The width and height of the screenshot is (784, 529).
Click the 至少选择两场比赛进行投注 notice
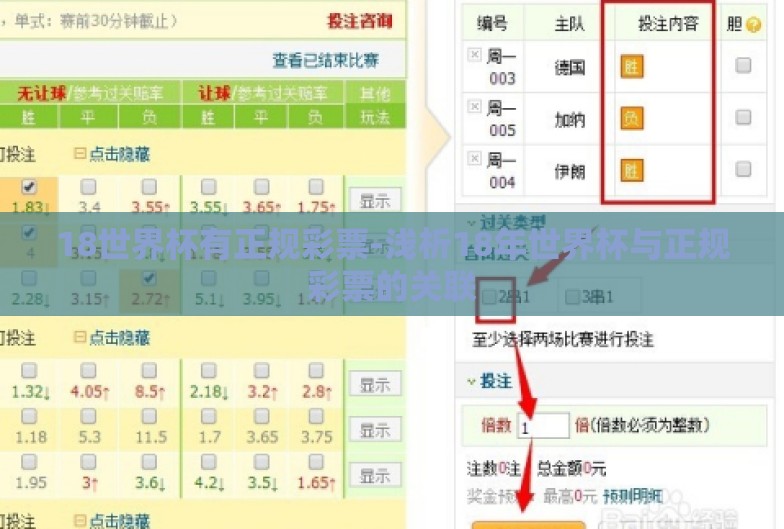[563, 340]
